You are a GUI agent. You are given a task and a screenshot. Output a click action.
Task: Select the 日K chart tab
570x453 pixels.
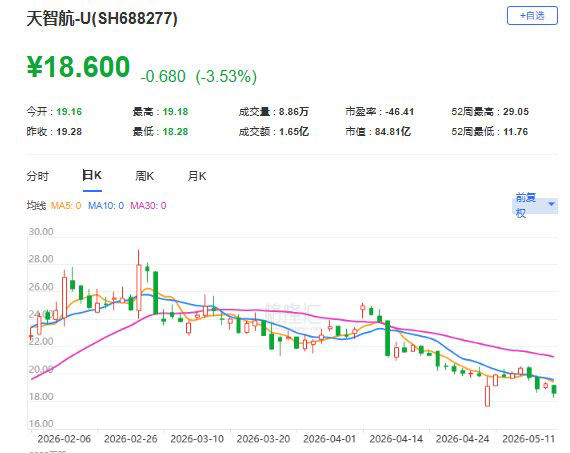click(x=92, y=176)
